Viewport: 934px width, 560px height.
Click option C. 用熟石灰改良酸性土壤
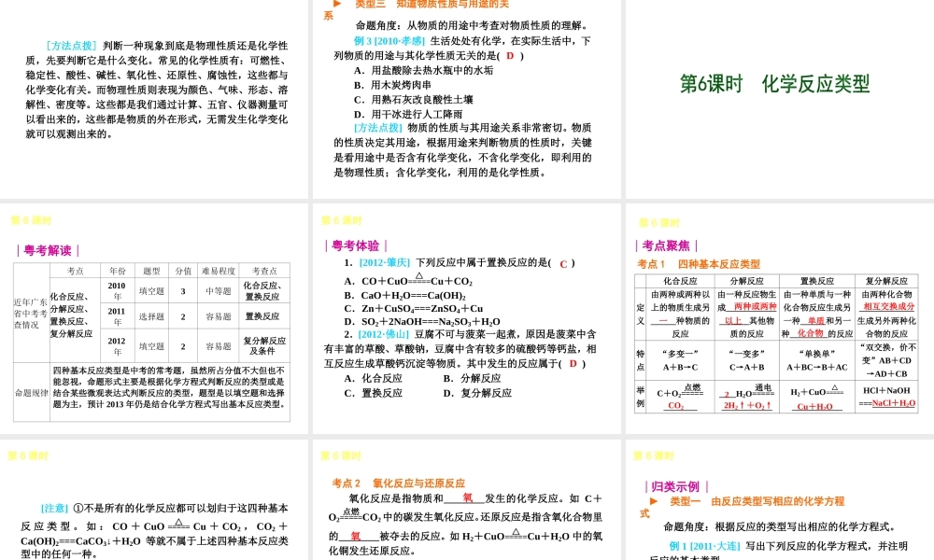[x=413, y=99]
